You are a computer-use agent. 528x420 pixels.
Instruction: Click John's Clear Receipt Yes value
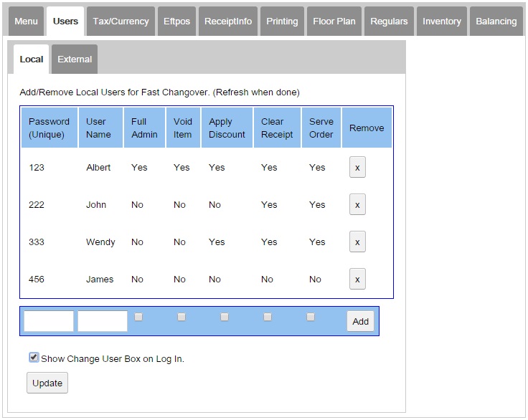coord(269,204)
